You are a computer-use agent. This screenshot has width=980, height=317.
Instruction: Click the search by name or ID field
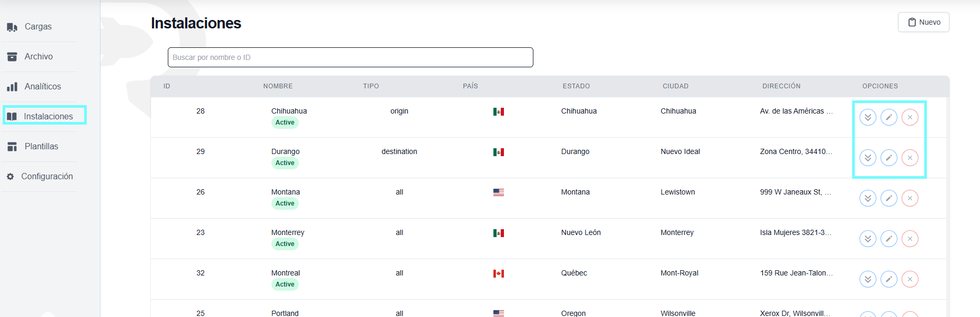(350, 57)
